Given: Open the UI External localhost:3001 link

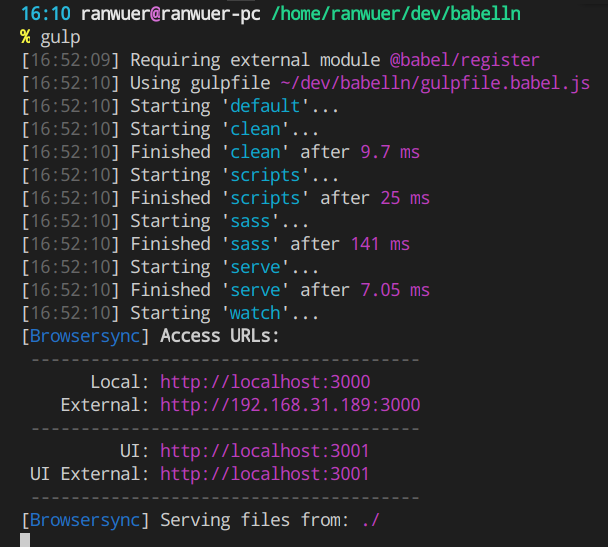Looking at the screenshot, I should coord(265,474).
